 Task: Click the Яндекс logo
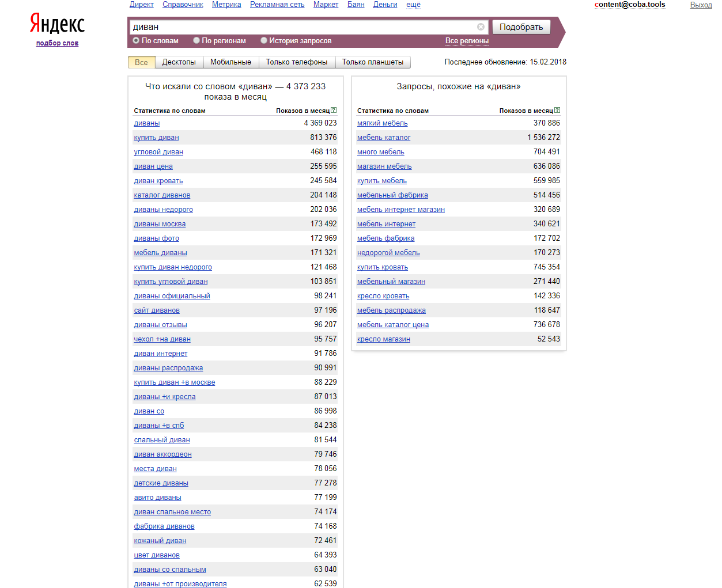(x=57, y=24)
